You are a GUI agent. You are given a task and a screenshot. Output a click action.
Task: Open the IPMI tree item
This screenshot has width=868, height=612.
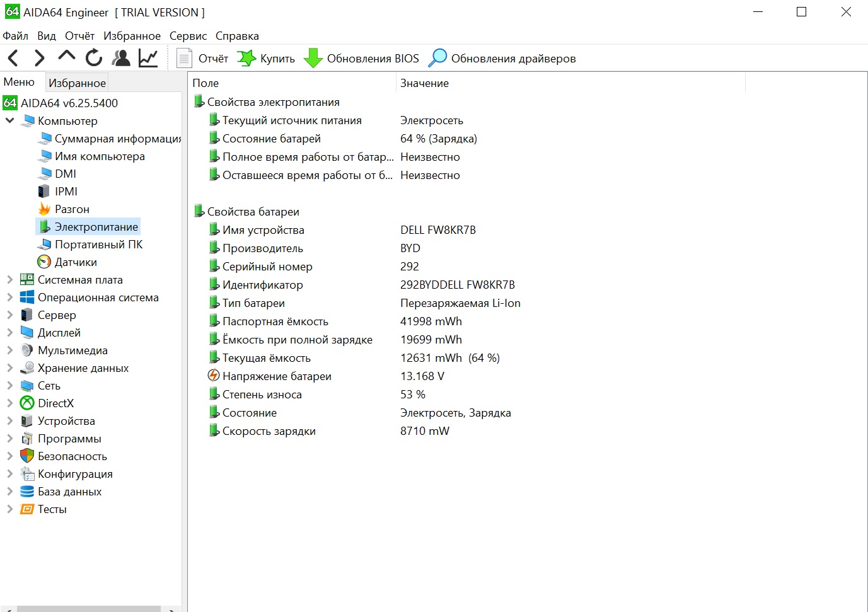click(58, 191)
